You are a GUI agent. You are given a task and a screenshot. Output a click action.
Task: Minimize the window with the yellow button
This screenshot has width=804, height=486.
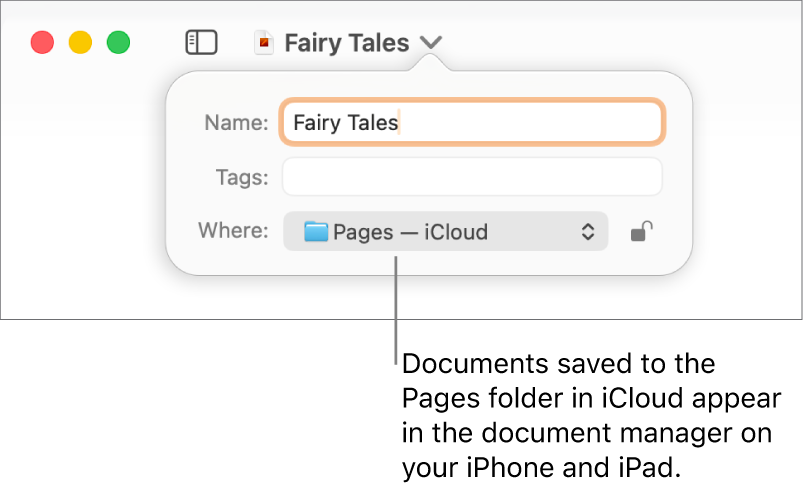click(x=81, y=42)
